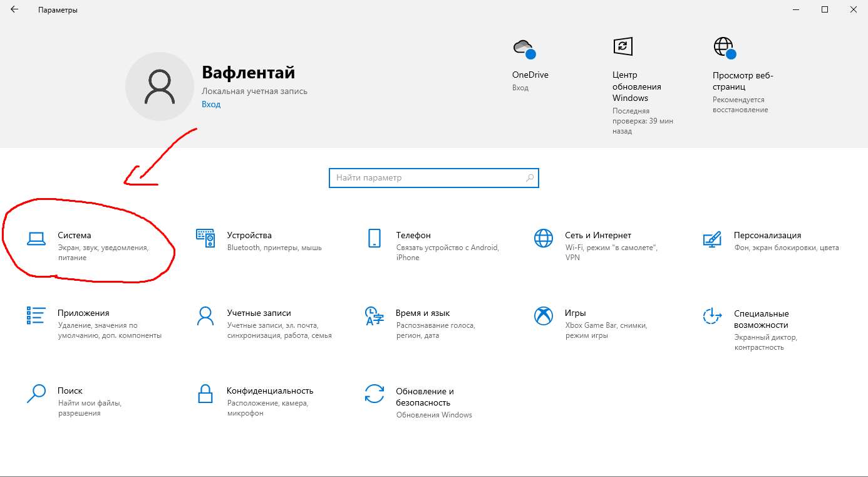
Task: Open the Система laptop icon
Action: 36,238
